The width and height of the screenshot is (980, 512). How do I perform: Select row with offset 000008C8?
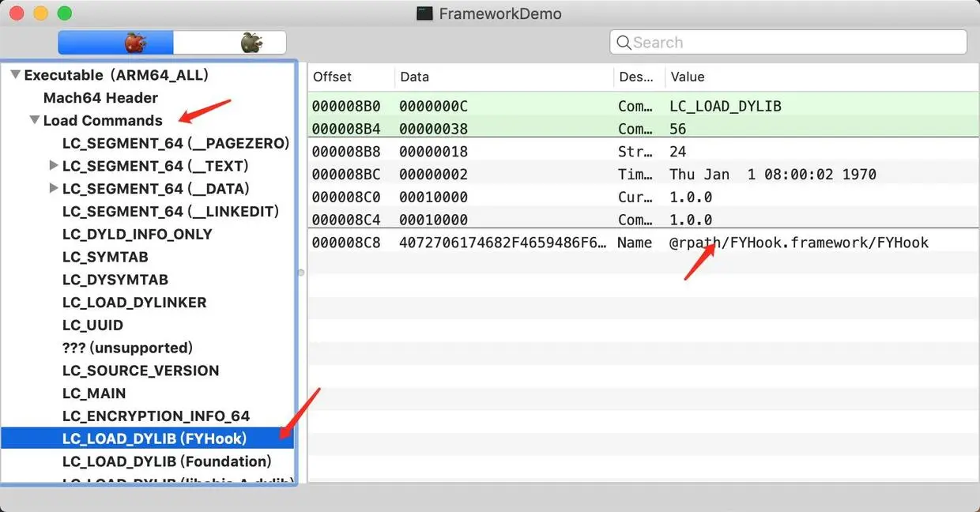pyautogui.click(x=643, y=243)
